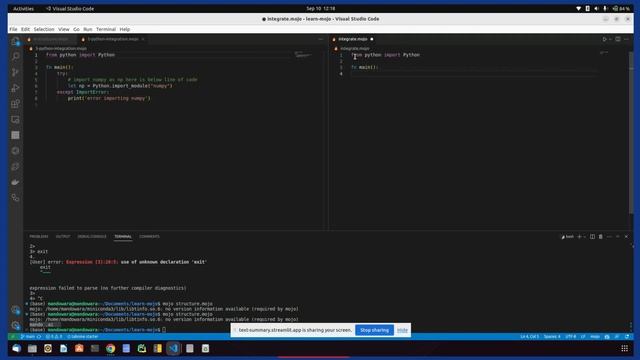
Task: Open notifications bell in status bar
Action: pyautogui.click(x=627, y=337)
